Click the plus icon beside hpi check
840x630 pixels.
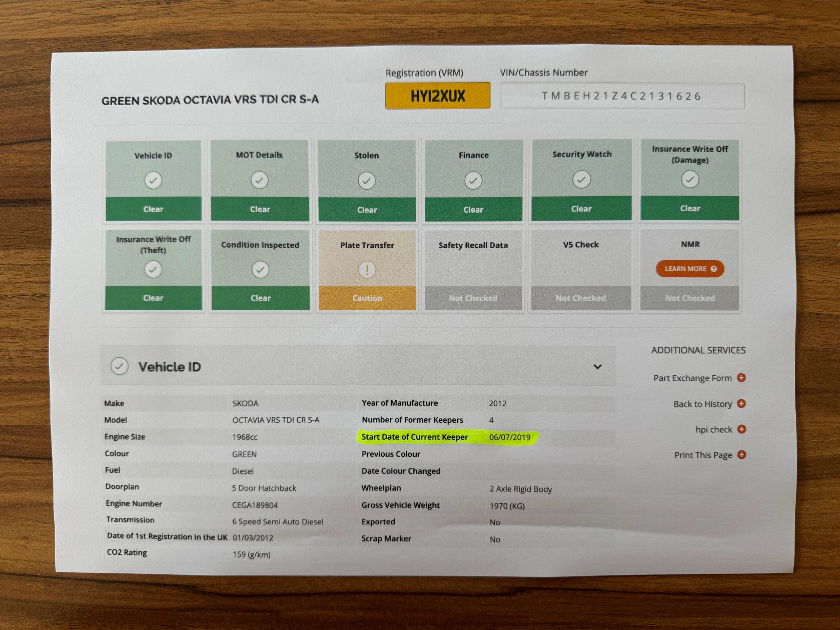[741, 429]
